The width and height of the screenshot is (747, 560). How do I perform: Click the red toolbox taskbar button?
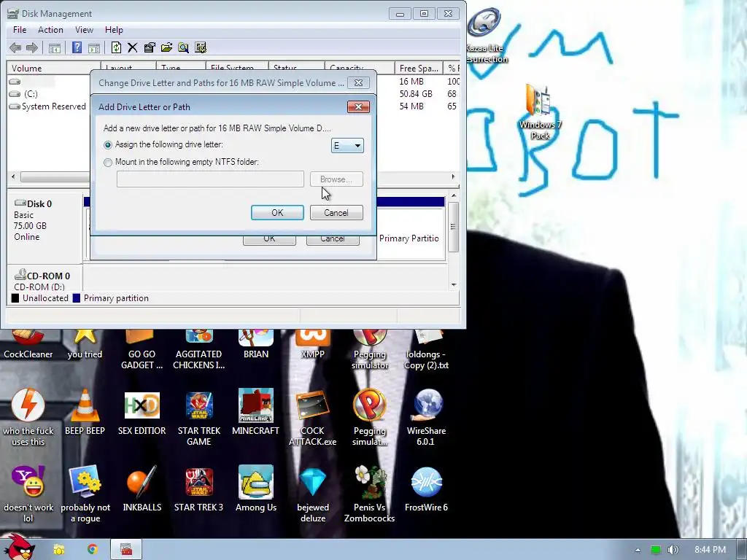pos(126,550)
